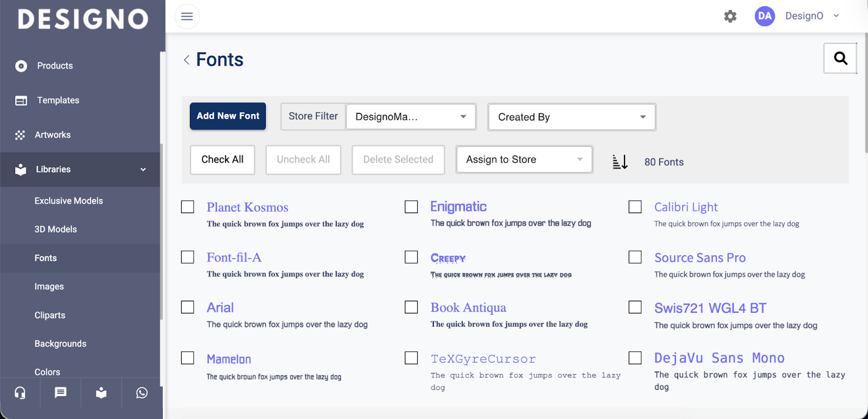Open the chat message icon

pyautogui.click(x=60, y=392)
